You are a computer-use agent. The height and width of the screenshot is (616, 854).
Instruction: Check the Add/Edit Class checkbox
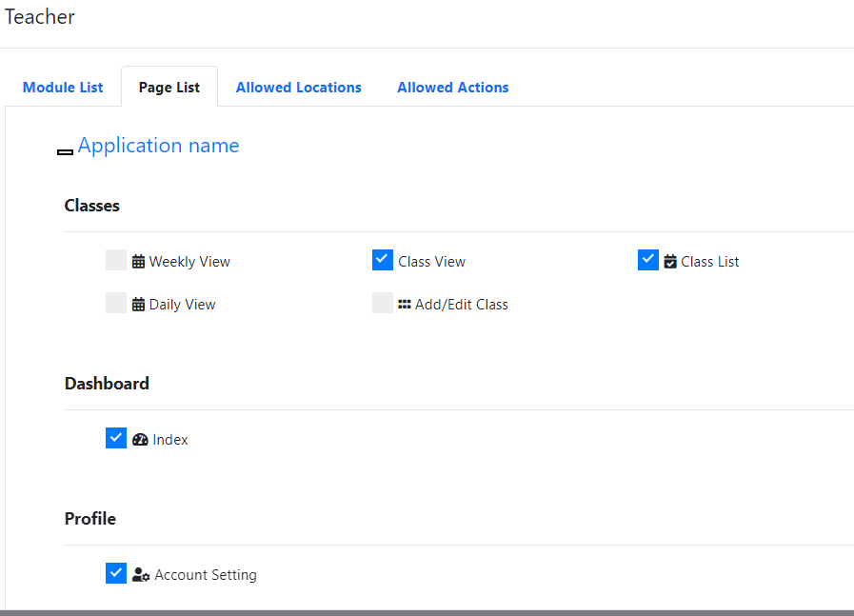tap(383, 304)
